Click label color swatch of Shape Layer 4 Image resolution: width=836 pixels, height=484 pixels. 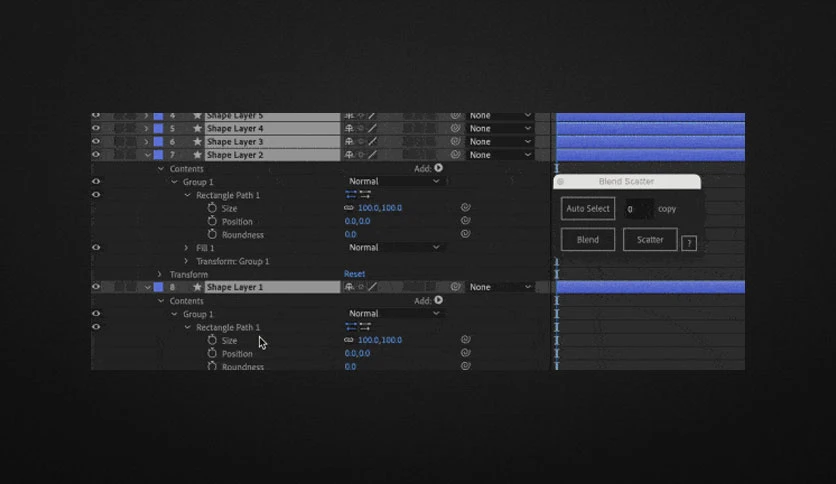[x=158, y=128]
